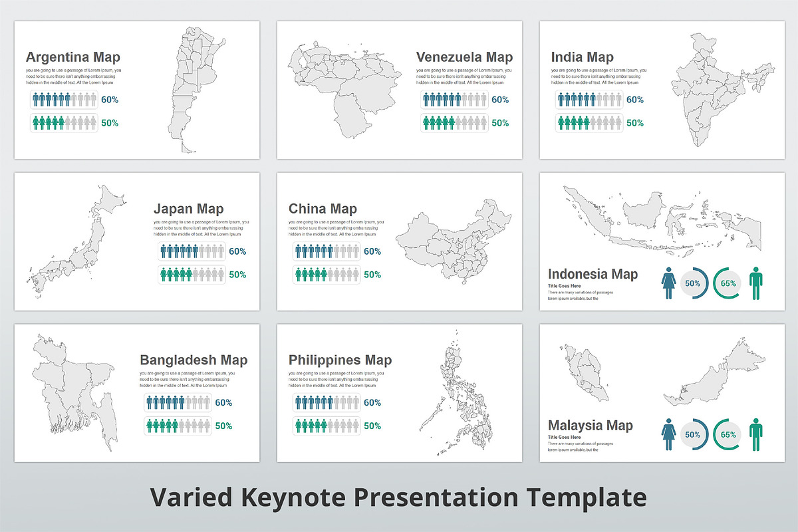798x532 pixels.
Task: Click the 60% value on Argentina slide
Action: point(110,100)
